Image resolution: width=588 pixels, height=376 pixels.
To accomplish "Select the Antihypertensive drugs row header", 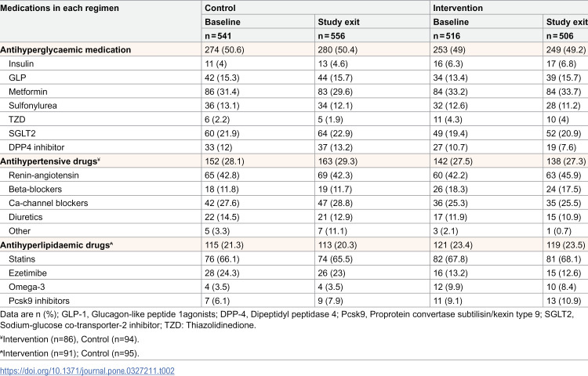I will pos(50,161).
